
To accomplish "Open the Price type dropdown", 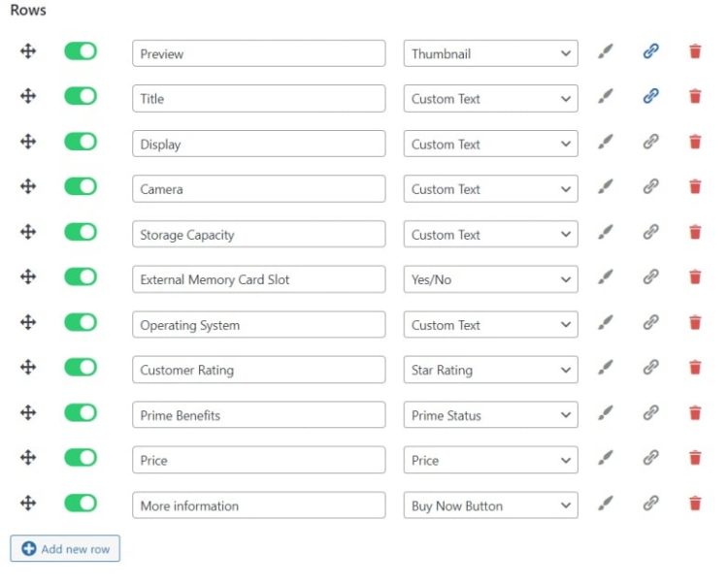I will pyautogui.click(x=491, y=460).
